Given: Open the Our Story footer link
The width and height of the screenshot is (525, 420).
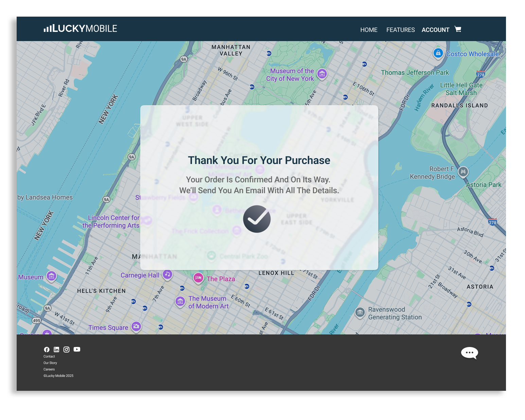Looking at the screenshot, I should (x=50, y=363).
